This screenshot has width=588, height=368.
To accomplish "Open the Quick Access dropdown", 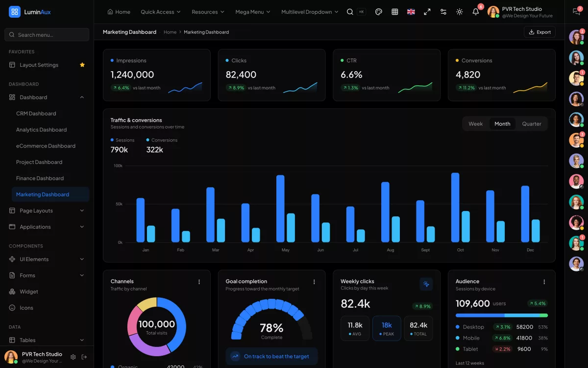I will pyautogui.click(x=160, y=12).
